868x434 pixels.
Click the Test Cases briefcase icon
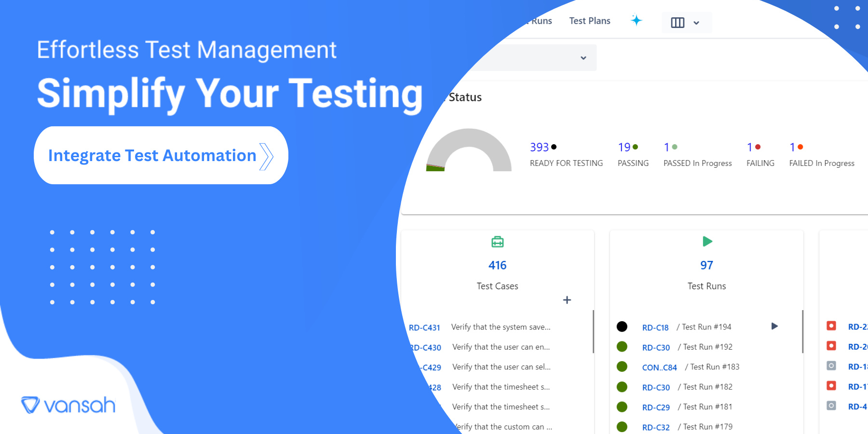pyautogui.click(x=497, y=242)
